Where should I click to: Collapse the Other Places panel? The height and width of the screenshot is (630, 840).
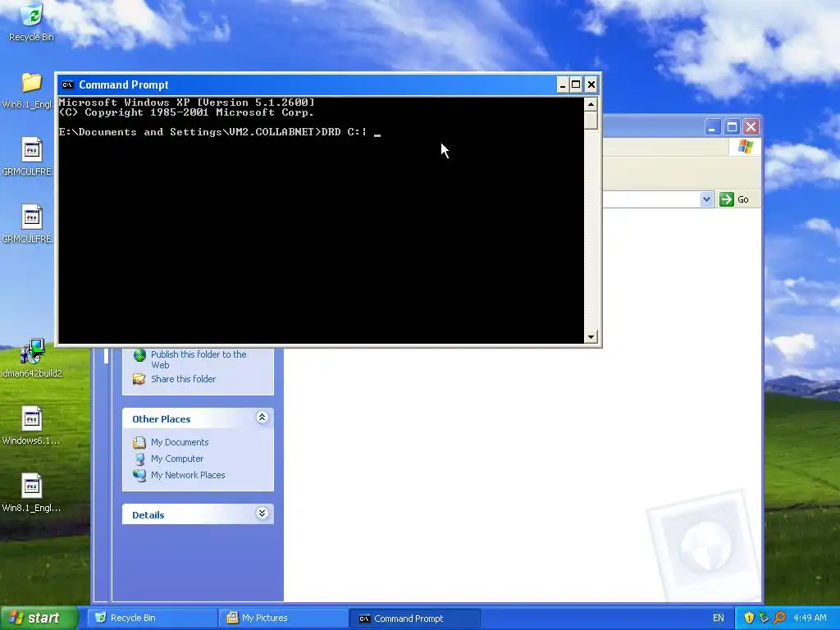262,418
